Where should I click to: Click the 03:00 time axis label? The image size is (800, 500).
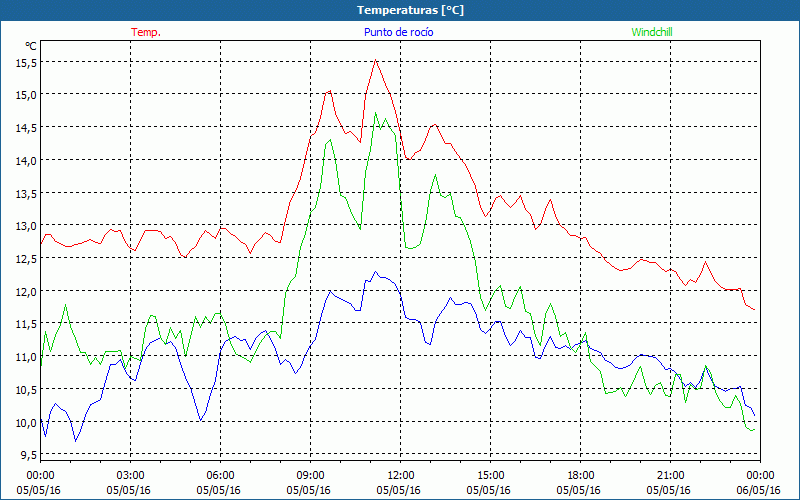pos(130,475)
